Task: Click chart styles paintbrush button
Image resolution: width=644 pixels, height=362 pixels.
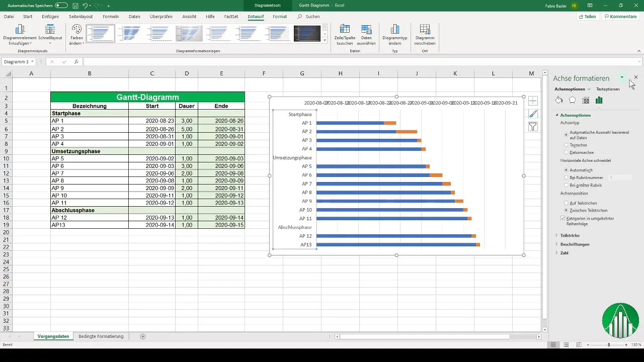Action: 533,114
